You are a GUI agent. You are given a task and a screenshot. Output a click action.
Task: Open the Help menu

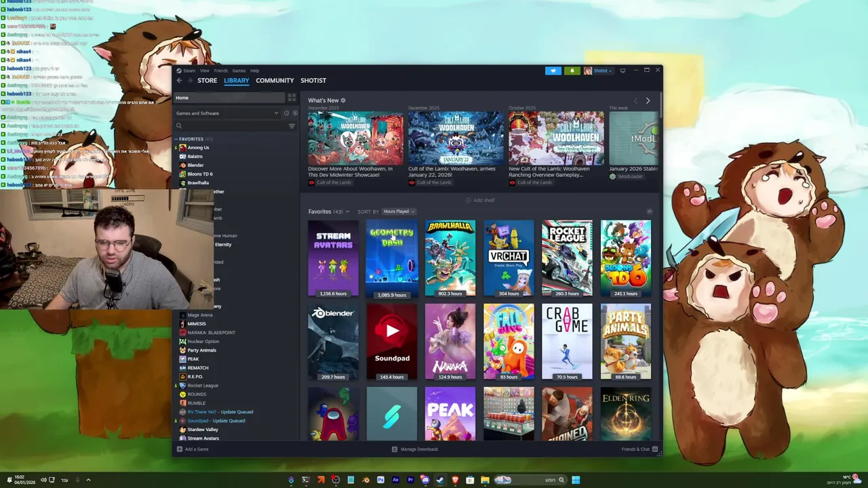[254, 70]
